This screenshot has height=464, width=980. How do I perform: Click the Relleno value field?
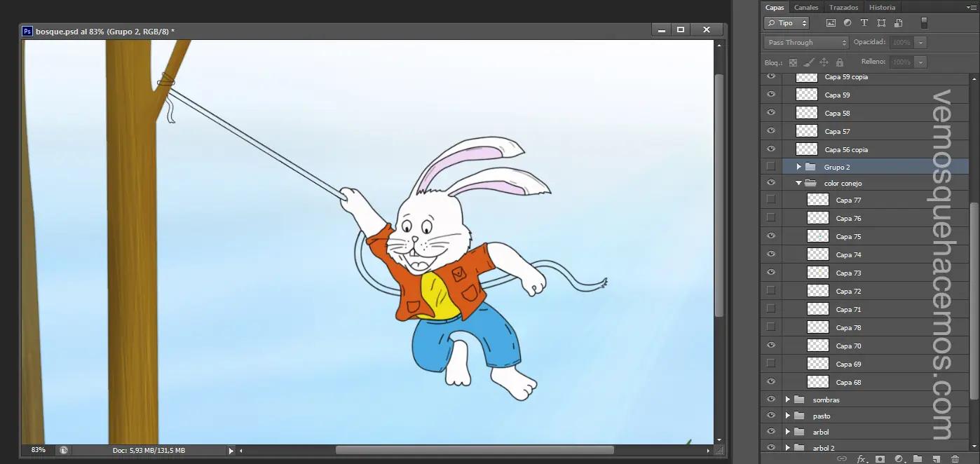[x=901, y=62]
